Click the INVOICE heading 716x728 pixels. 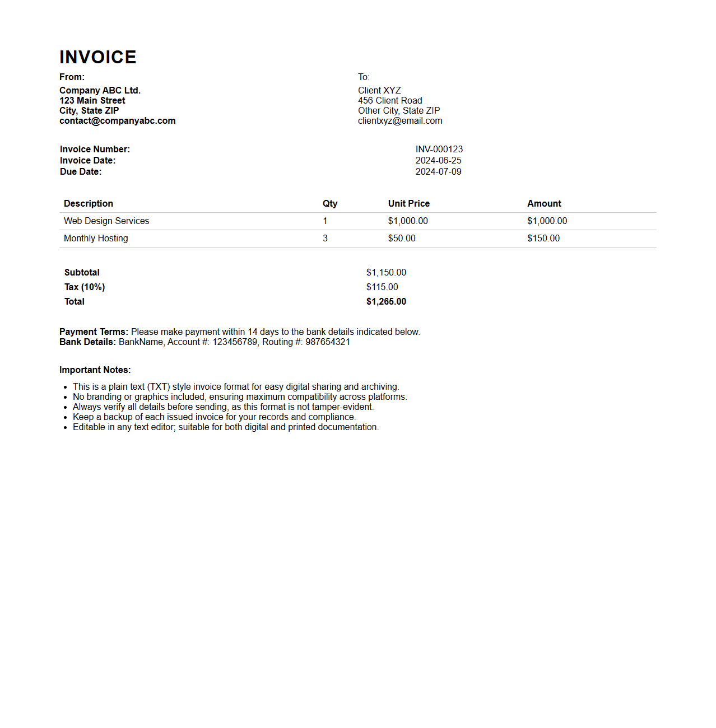point(98,57)
